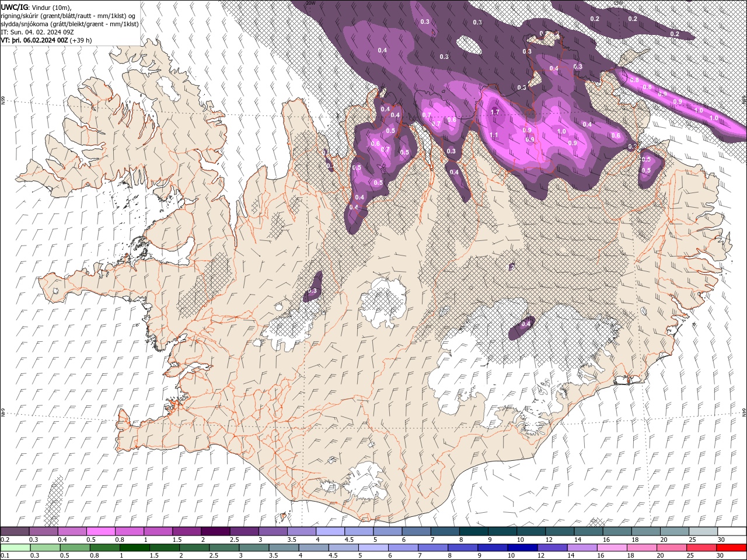This screenshot has height=560, width=747.
Task: Select the 16 mm swatch in lower rain legend
Action: coord(611,547)
